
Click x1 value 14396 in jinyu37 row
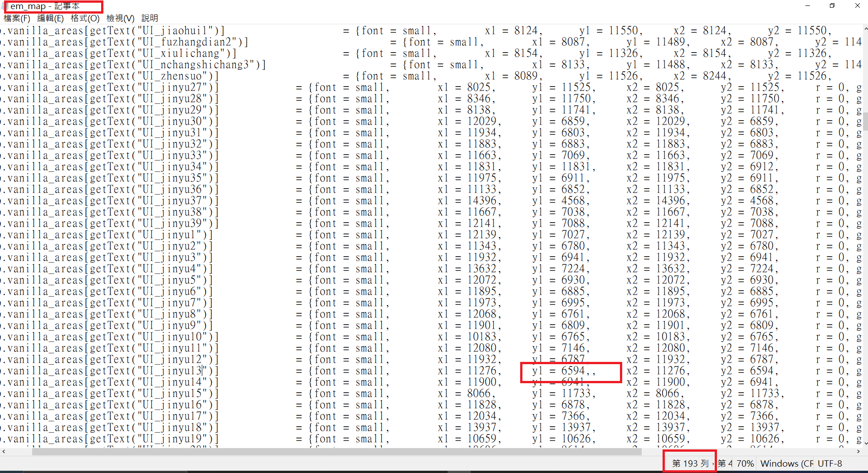(483, 201)
